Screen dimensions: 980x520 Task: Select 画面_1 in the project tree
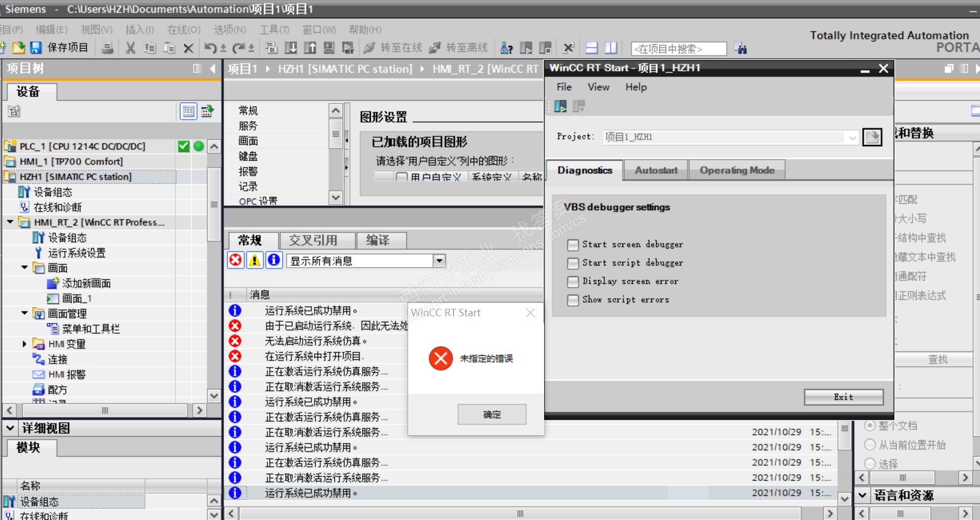pos(77,298)
